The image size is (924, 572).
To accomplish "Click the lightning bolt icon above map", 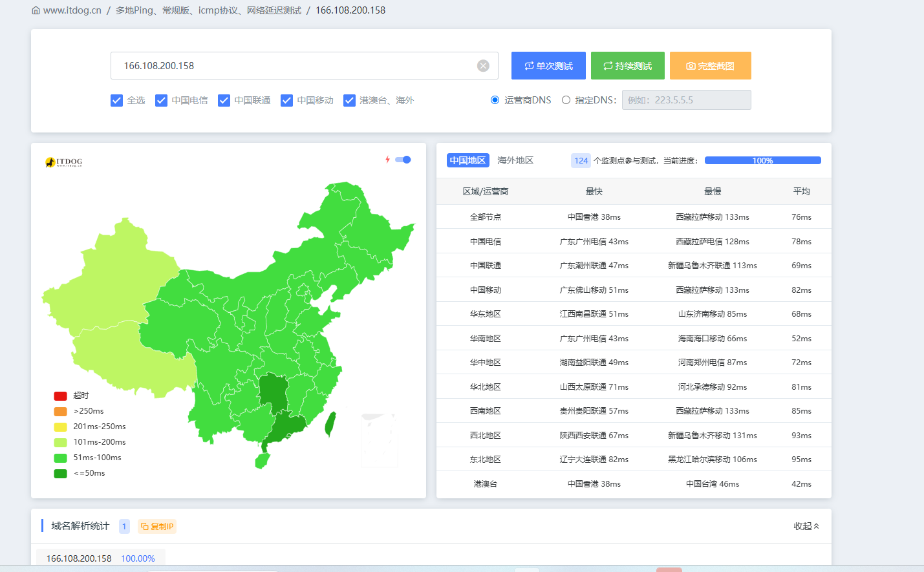I will coord(387,160).
